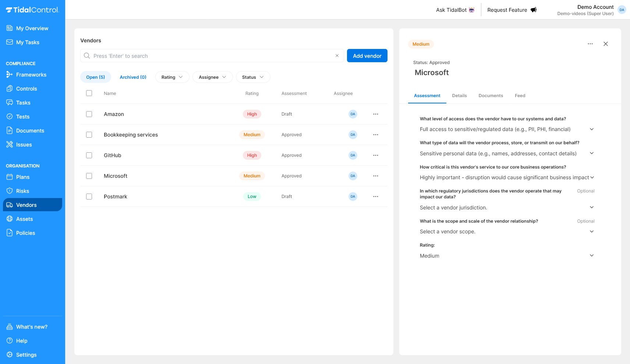
Task: Click the Add vendor button
Action: click(367, 56)
